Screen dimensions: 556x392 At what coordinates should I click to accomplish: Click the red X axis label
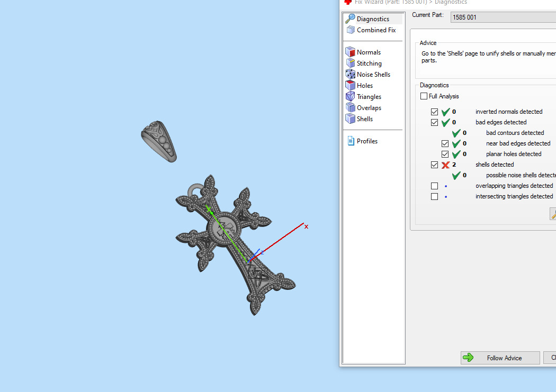[x=306, y=226]
